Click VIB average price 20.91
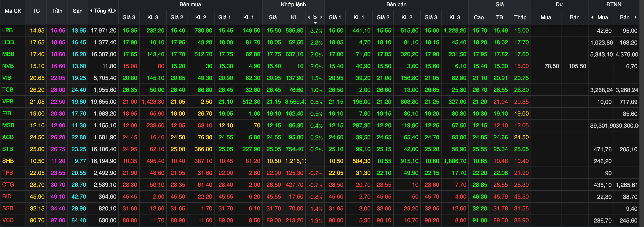Viewport: 644px width, 227px height. tap(500, 78)
